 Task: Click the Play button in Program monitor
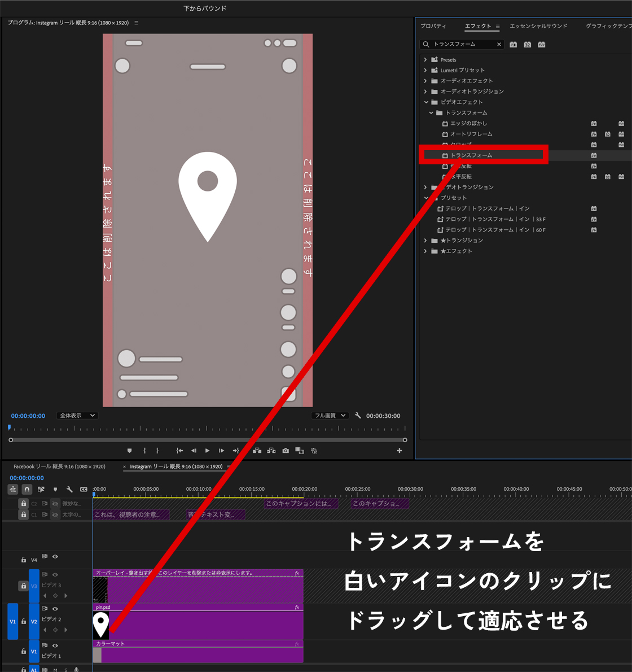coord(207,451)
